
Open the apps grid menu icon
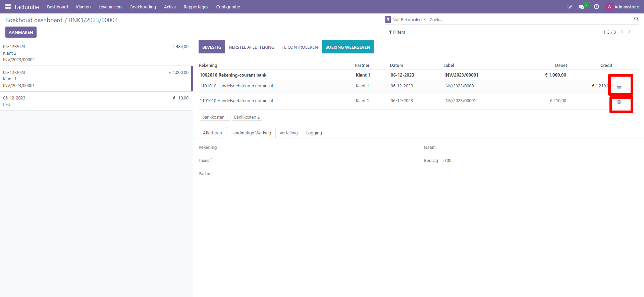[x=8, y=7]
